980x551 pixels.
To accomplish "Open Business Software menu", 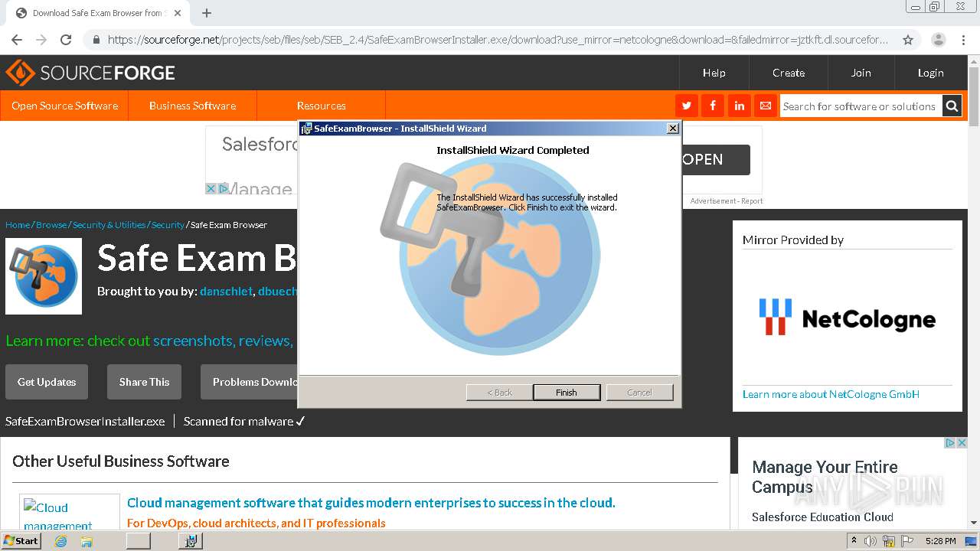I will 192,106.
